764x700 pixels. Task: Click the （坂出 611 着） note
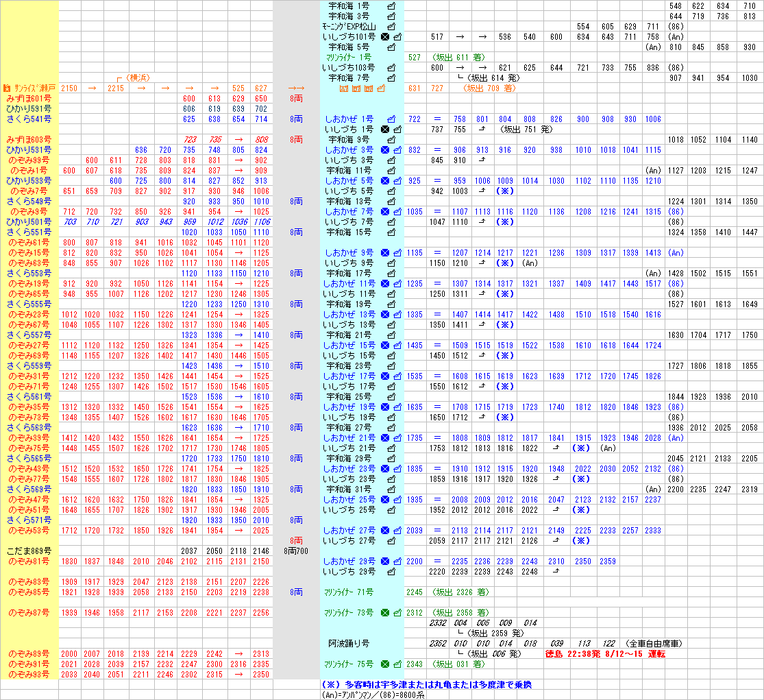pos(458,58)
